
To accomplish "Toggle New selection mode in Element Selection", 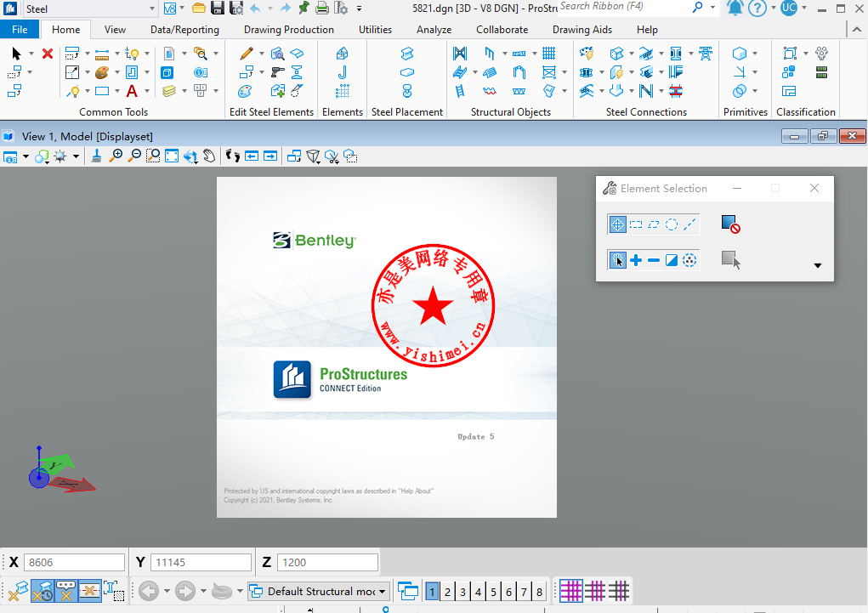I will tap(617, 259).
